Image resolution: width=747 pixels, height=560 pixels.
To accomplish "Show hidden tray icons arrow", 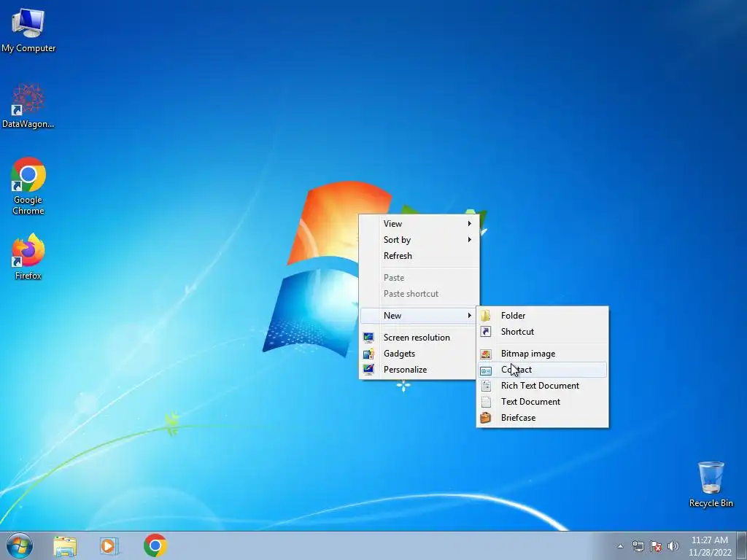I will pos(620,546).
